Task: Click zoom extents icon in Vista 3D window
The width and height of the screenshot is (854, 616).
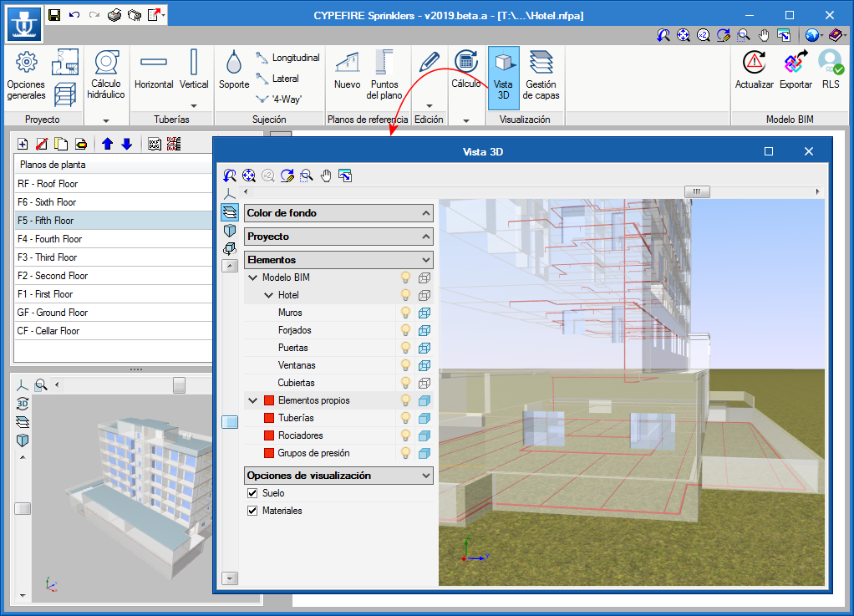Action: 249,176
